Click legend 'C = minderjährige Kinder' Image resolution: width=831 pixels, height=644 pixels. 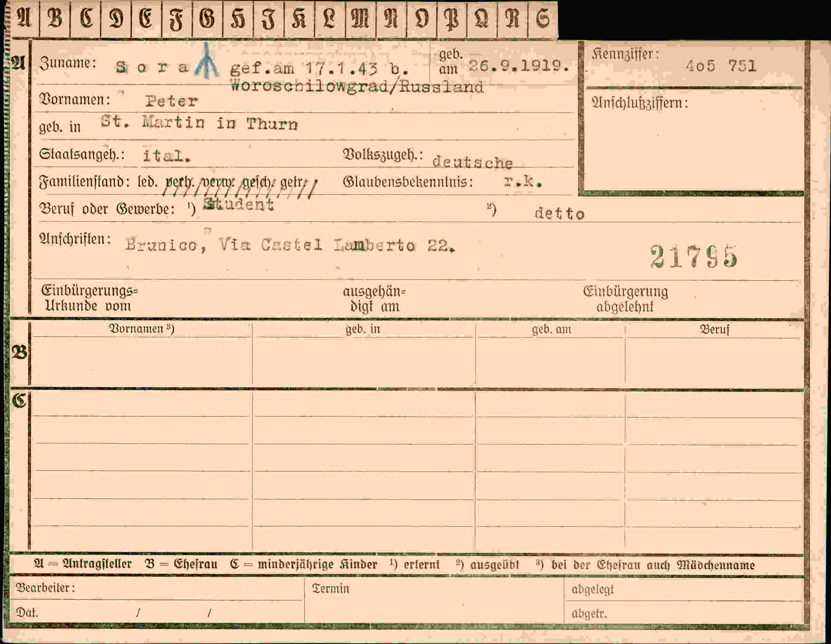coord(303,564)
